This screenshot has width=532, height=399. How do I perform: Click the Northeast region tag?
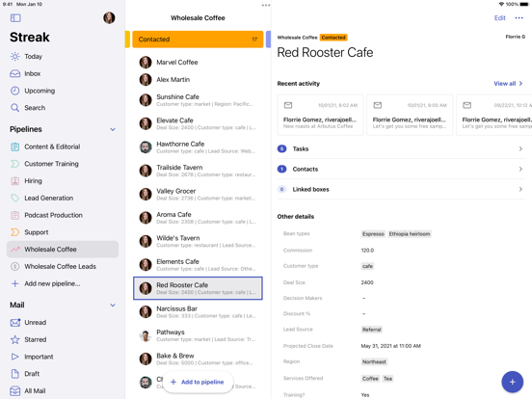[x=374, y=361]
